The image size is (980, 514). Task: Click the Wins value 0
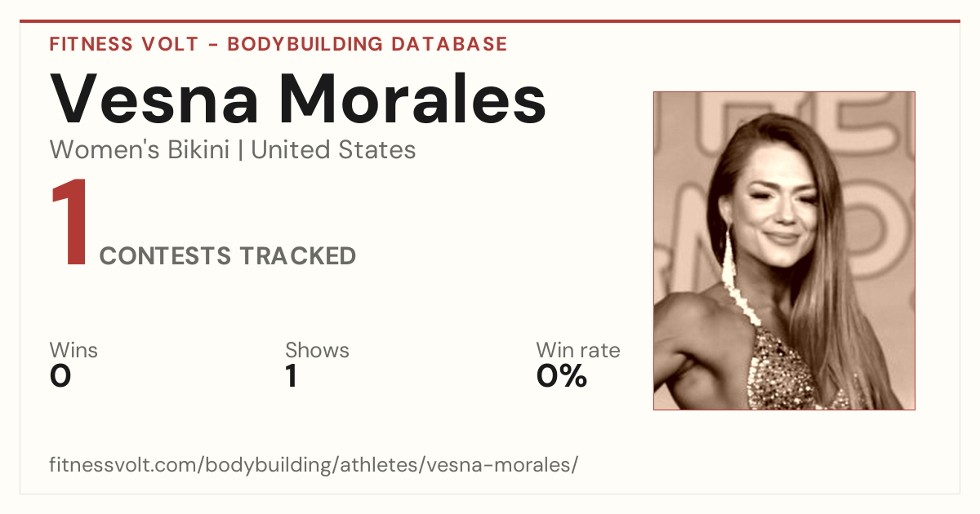tap(60, 376)
